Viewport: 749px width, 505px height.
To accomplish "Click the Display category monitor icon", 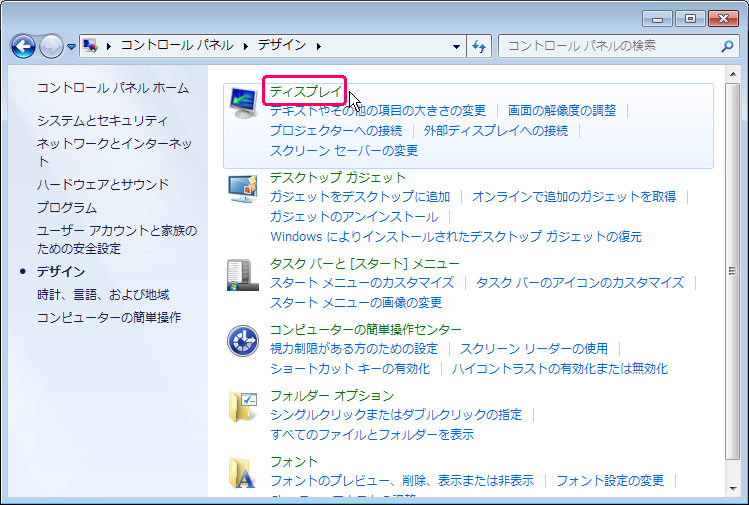I will (243, 102).
